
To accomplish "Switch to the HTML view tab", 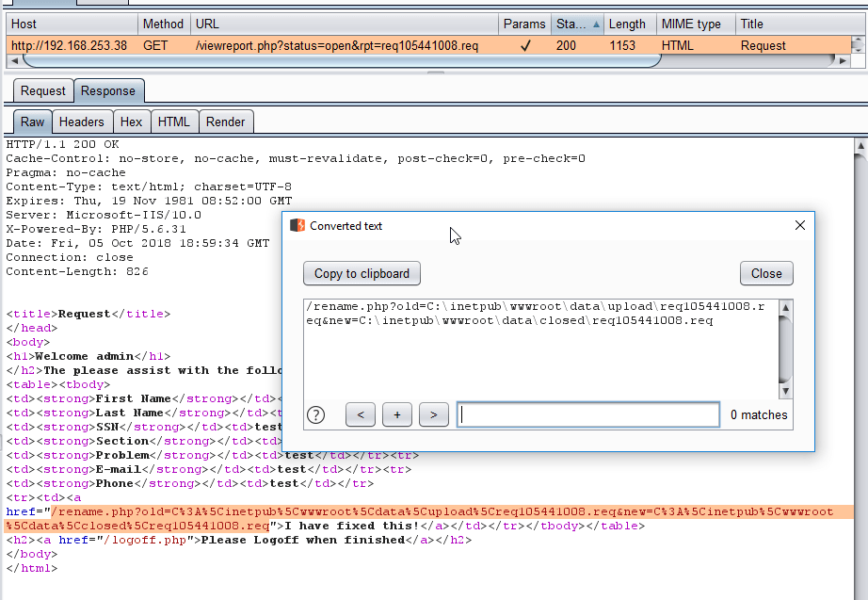I will tap(173, 122).
